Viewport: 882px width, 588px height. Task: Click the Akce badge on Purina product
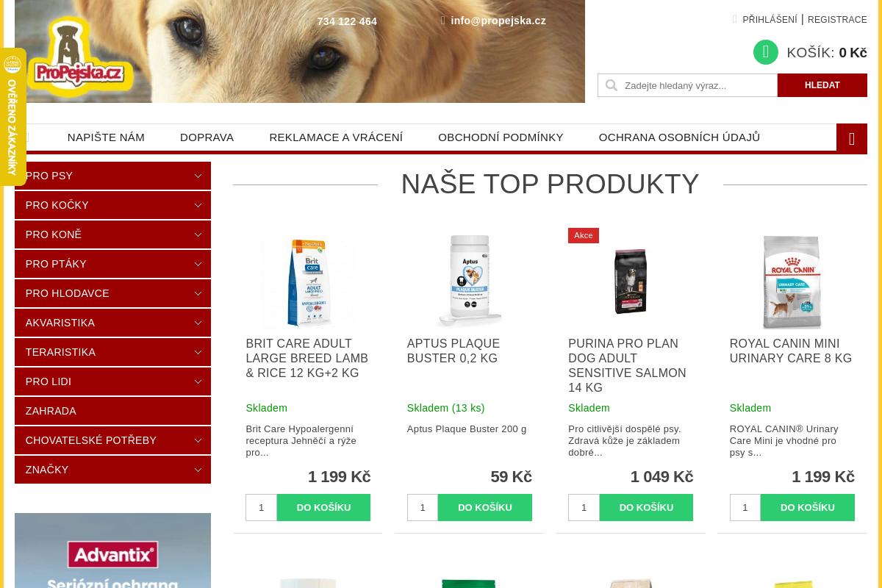pos(584,235)
